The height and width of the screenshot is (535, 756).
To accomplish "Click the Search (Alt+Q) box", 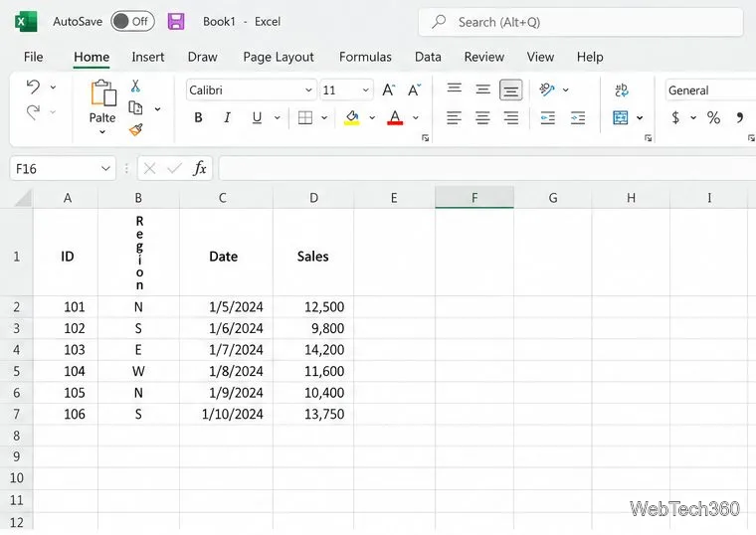I will point(581,22).
